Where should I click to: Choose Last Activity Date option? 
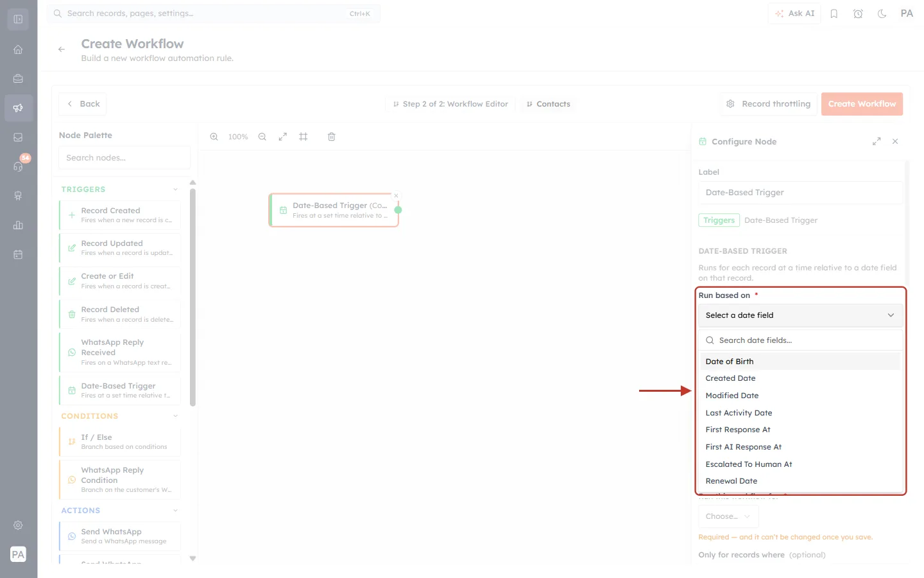click(x=800, y=413)
